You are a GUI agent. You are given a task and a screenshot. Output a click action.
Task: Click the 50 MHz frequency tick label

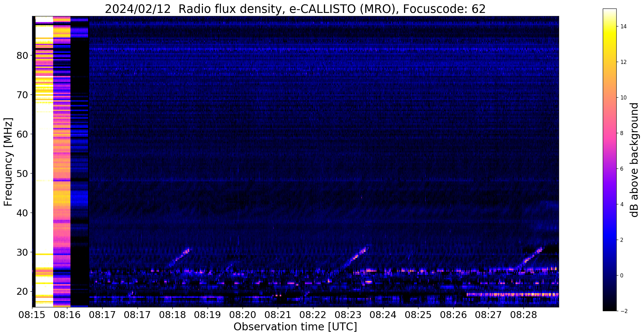click(22, 174)
